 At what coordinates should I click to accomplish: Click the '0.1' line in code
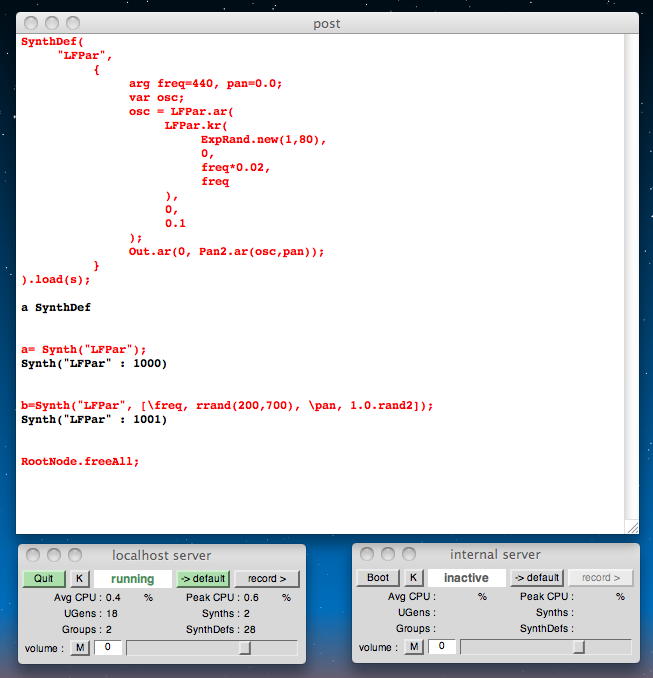pos(175,224)
